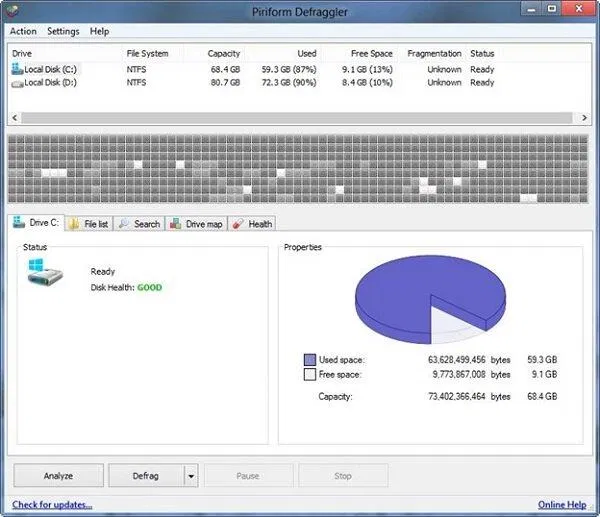The height and width of the screenshot is (517, 600).
Task: Start analysis with the Analyze button
Action: coord(59,476)
